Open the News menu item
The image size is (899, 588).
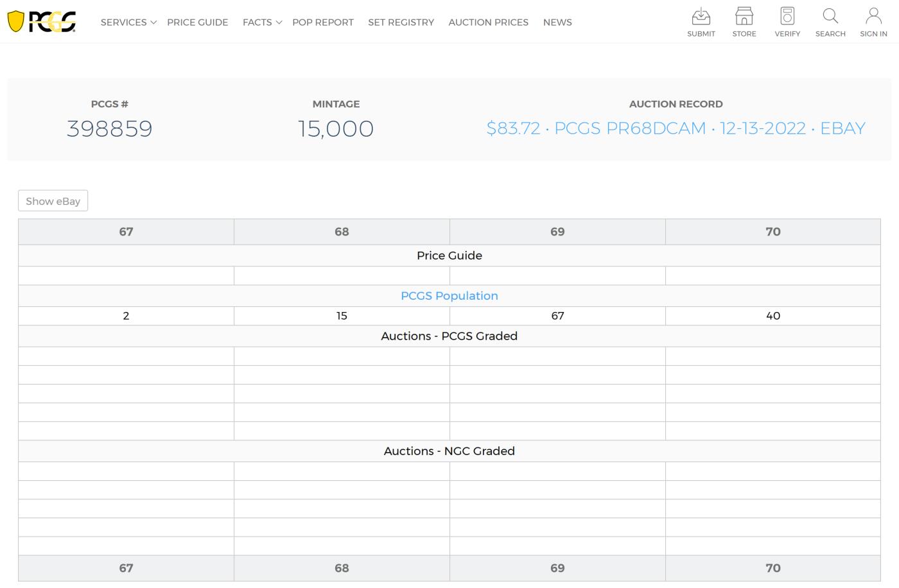[557, 22]
